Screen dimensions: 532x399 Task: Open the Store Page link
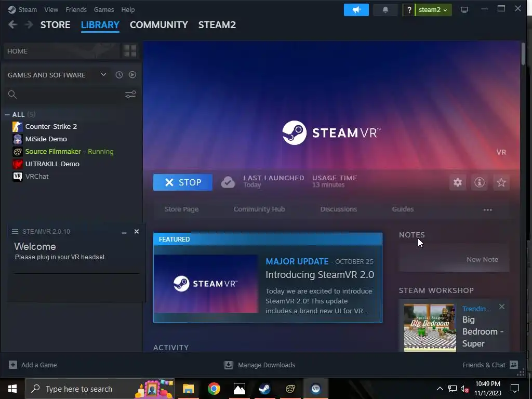(181, 209)
